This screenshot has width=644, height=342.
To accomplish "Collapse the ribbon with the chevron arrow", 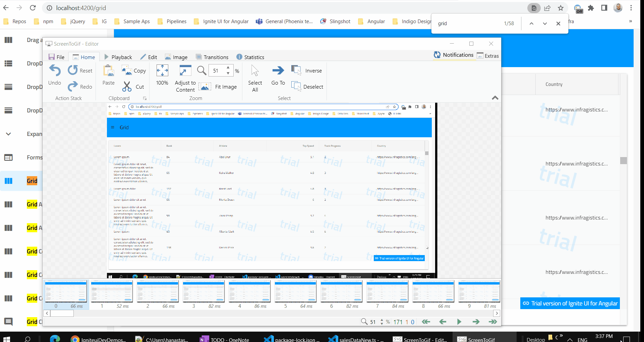I will click(495, 98).
